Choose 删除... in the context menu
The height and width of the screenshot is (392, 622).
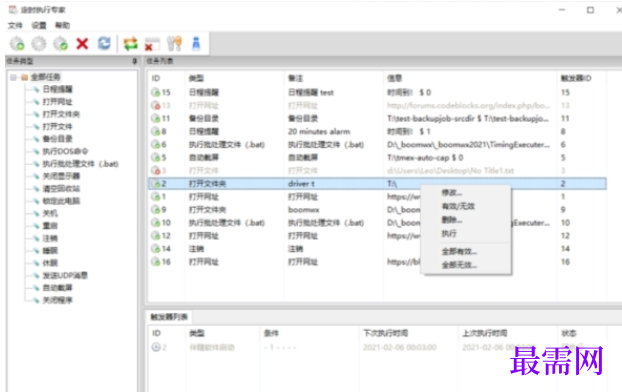click(x=466, y=219)
